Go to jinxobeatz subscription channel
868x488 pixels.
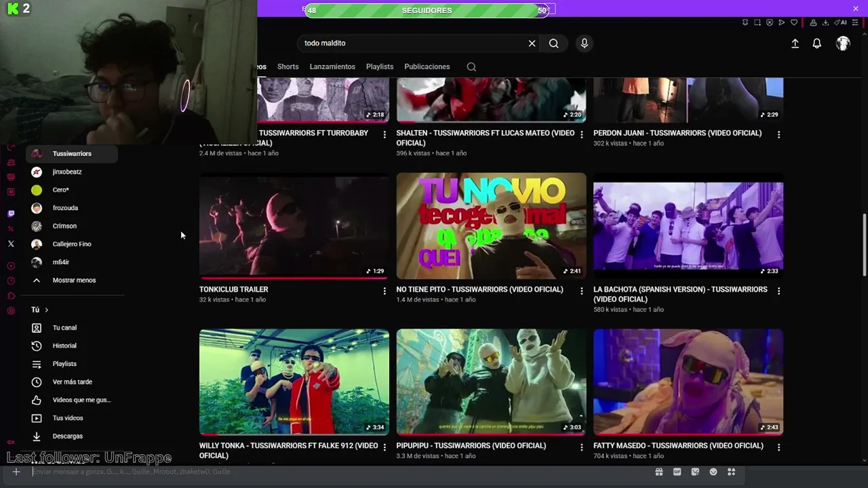pos(73,172)
